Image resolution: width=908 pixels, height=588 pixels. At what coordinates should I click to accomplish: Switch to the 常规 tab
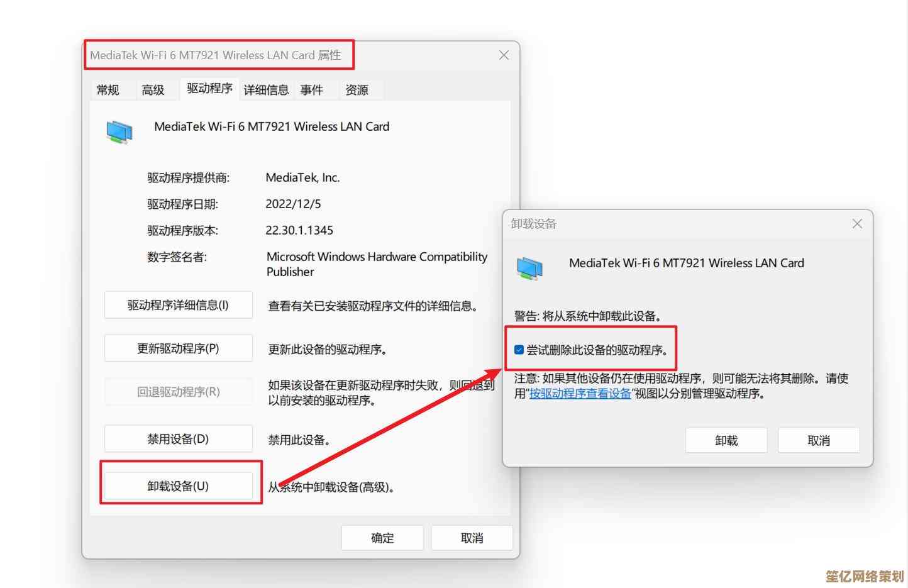[108, 90]
